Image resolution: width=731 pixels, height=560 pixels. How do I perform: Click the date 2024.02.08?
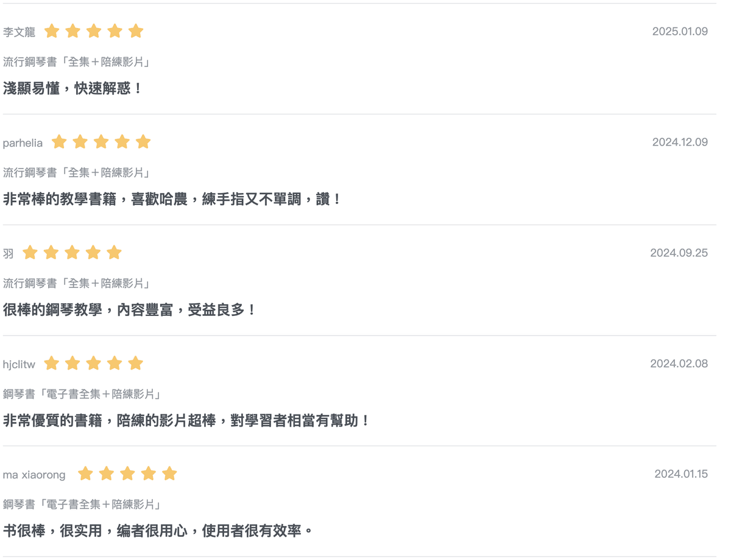(679, 364)
